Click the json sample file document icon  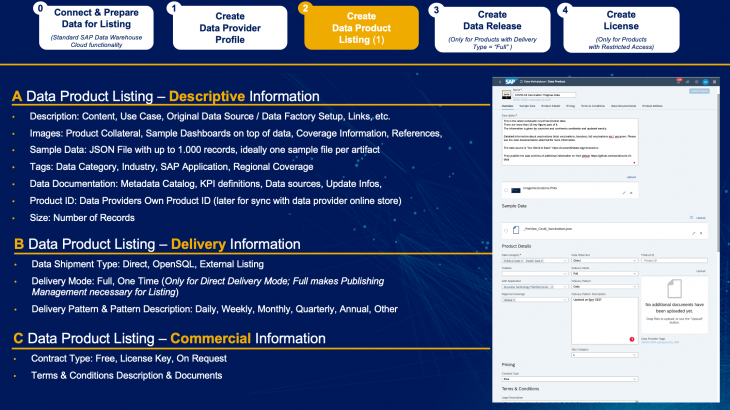(516, 230)
